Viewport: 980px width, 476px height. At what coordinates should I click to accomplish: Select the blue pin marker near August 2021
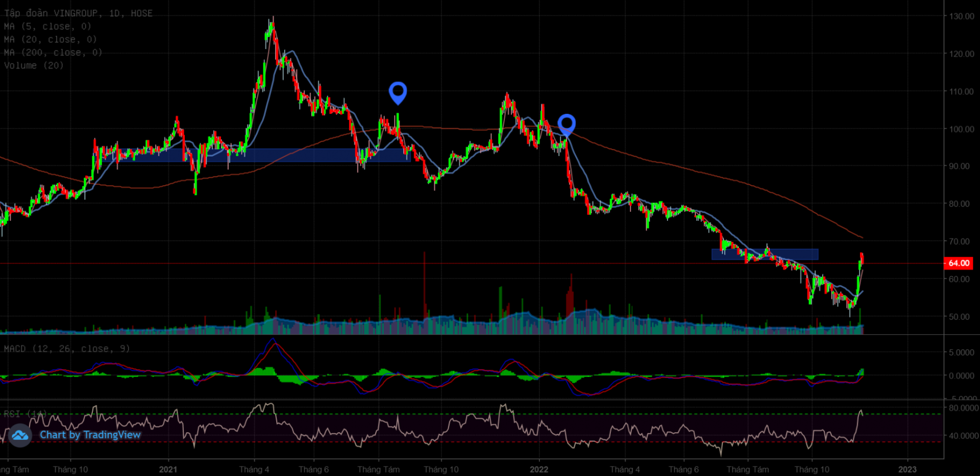[398, 93]
